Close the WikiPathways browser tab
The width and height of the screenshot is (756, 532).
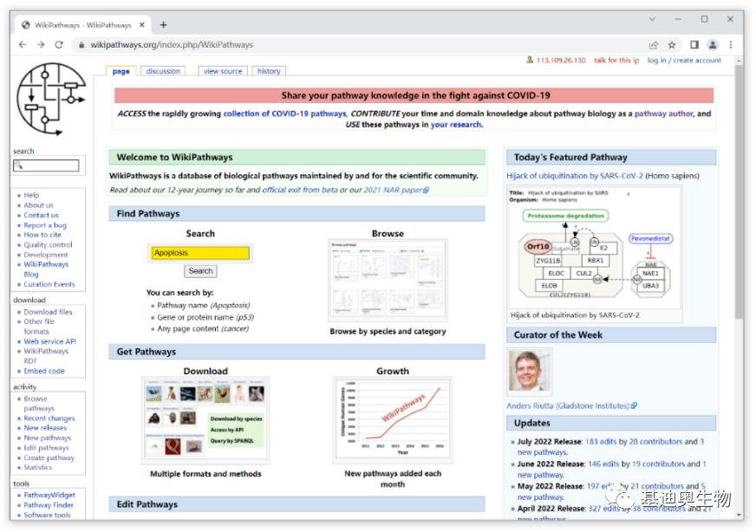coord(142,25)
